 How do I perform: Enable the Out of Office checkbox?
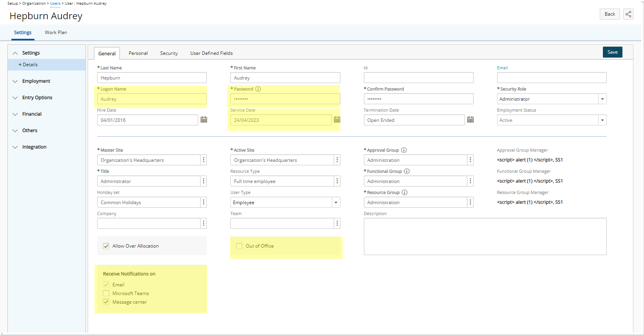[239, 246]
